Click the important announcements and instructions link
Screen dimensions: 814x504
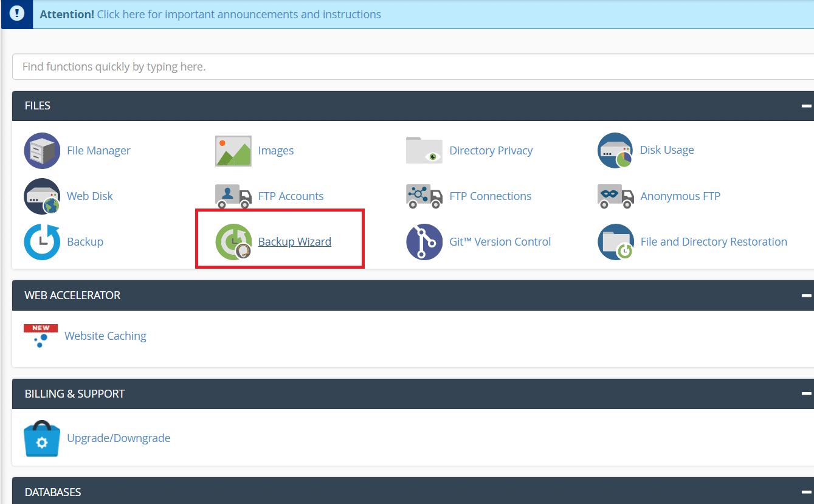tap(239, 14)
